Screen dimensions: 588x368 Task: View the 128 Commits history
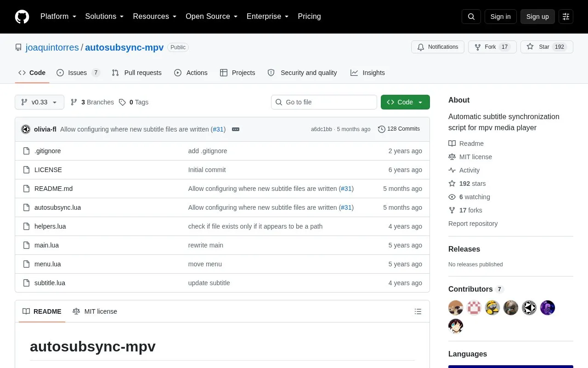coord(399,129)
